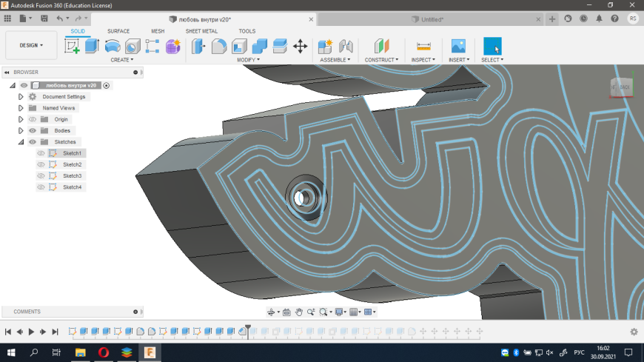The width and height of the screenshot is (644, 362).
Task: Activate the Move/Copy cross-arrow tool
Action: coord(300,46)
